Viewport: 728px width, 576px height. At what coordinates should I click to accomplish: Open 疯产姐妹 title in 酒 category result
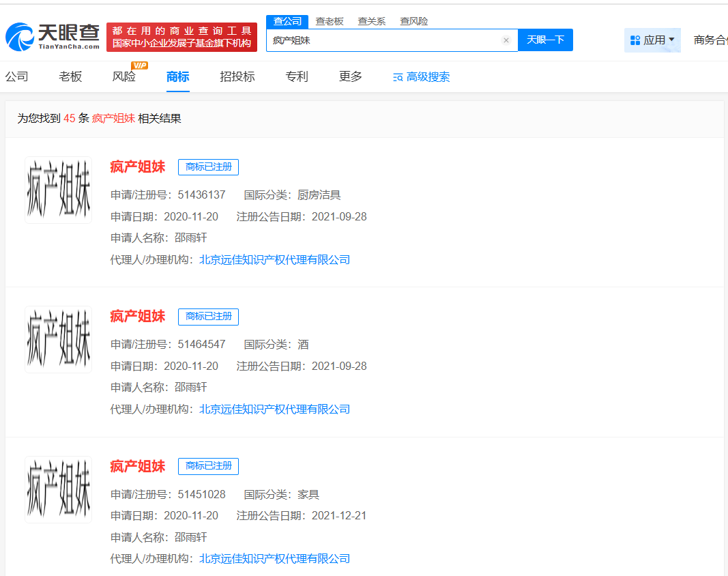[x=137, y=317]
